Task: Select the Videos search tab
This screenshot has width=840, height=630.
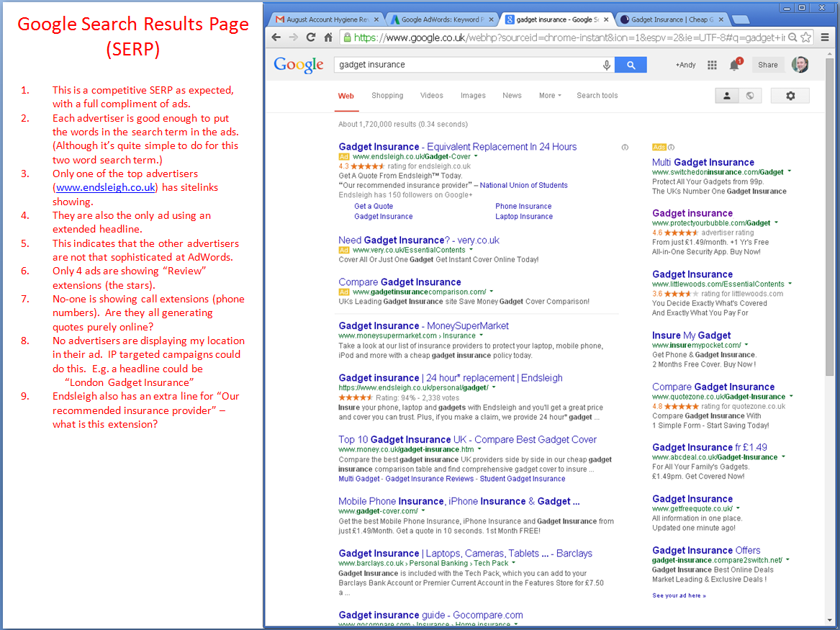Action: [x=431, y=95]
